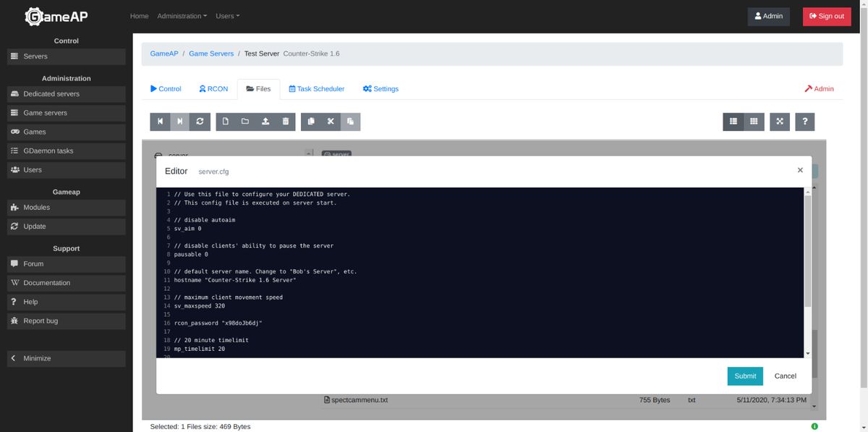This screenshot has width=868, height=432.
Task: Close the Editor dialog with X
Action: (800, 170)
